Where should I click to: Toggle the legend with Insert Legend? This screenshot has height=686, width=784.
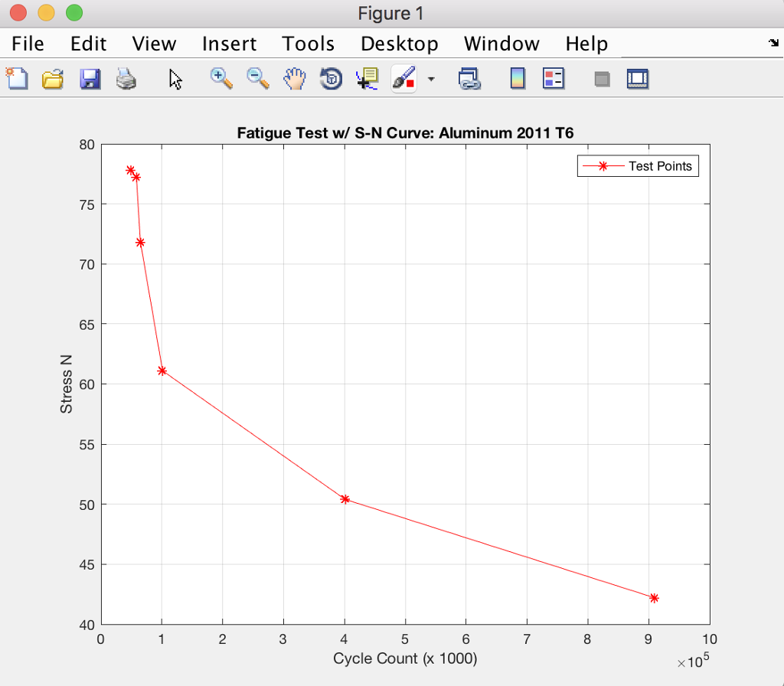click(554, 78)
